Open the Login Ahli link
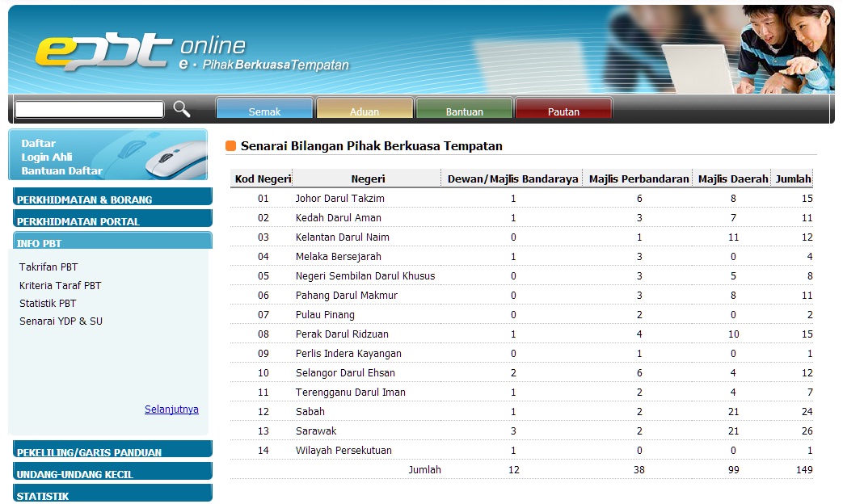Viewport: 843px width, 504px height. tap(47, 157)
